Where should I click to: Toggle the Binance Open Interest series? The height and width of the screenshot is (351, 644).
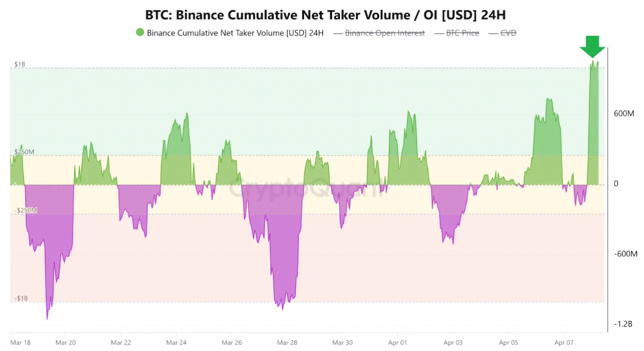click(x=384, y=33)
